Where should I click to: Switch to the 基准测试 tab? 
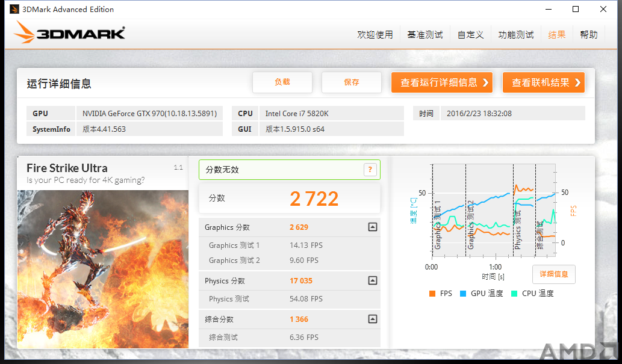point(425,35)
